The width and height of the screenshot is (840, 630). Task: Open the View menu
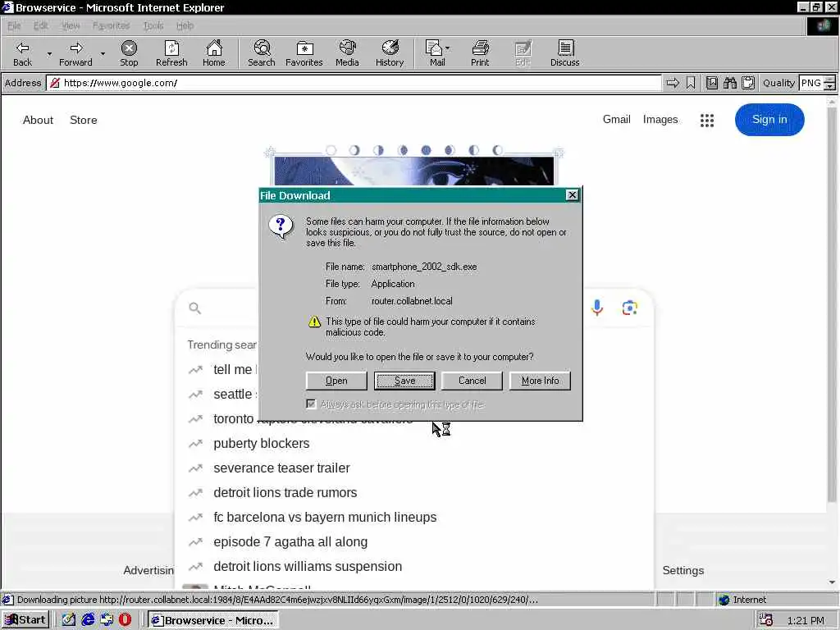pyautogui.click(x=71, y=25)
